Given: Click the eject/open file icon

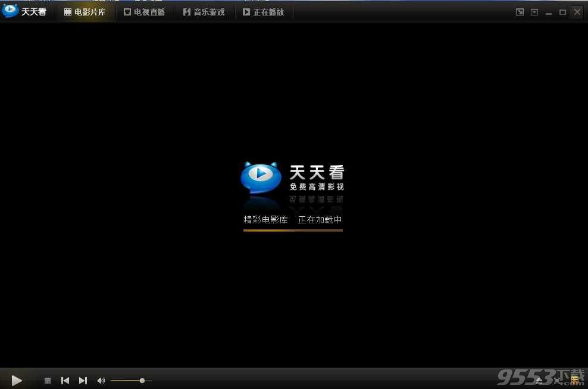Looking at the screenshot, I should 539,380.
